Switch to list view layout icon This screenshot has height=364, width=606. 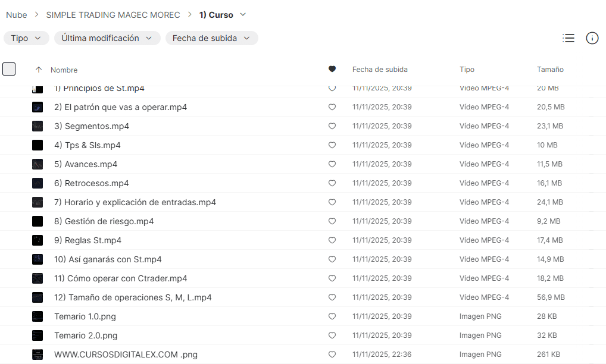point(568,38)
